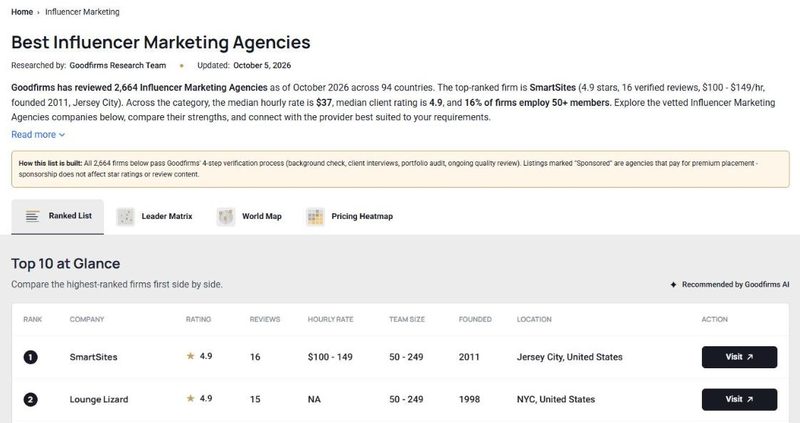
Task: Click the REVIEWS column header
Action: tap(265, 319)
